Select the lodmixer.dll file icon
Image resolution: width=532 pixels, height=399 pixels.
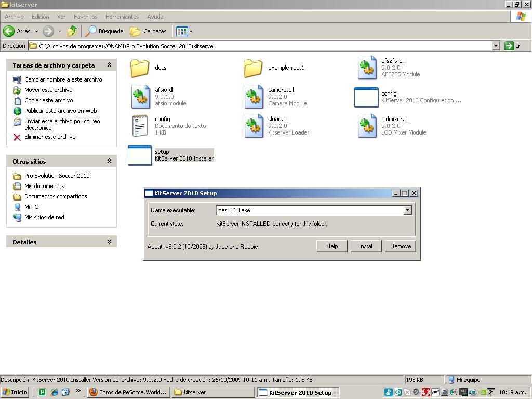pyautogui.click(x=367, y=126)
